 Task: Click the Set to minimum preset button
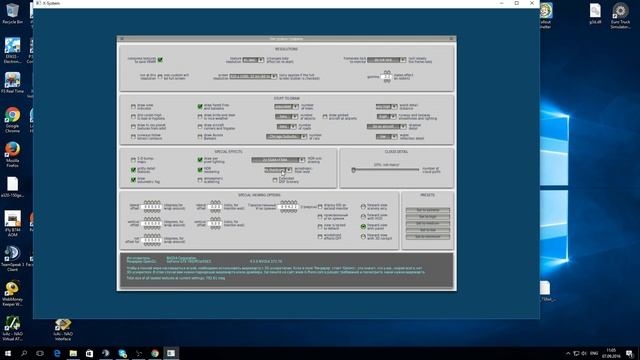pyautogui.click(x=427, y=236)
